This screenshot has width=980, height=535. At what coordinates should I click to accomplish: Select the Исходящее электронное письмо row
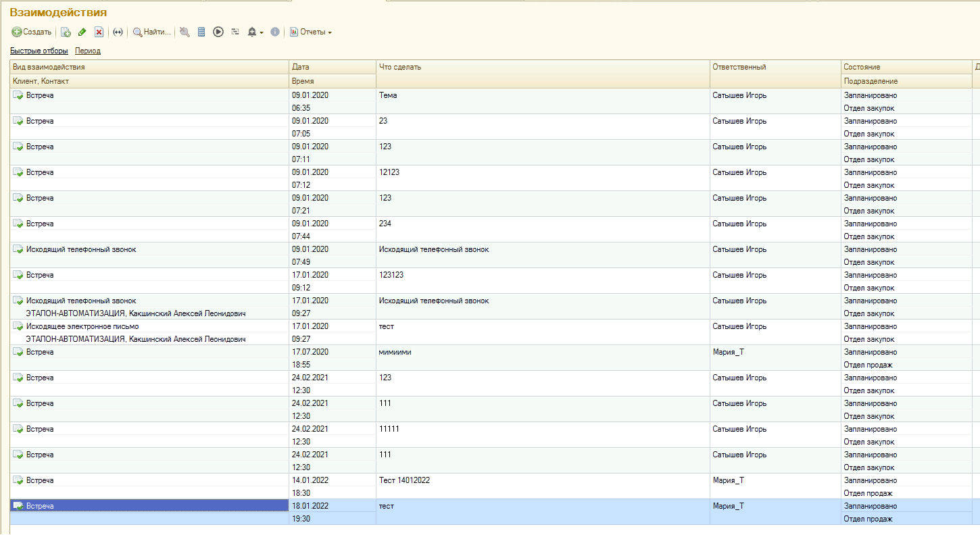click(82, 326)
